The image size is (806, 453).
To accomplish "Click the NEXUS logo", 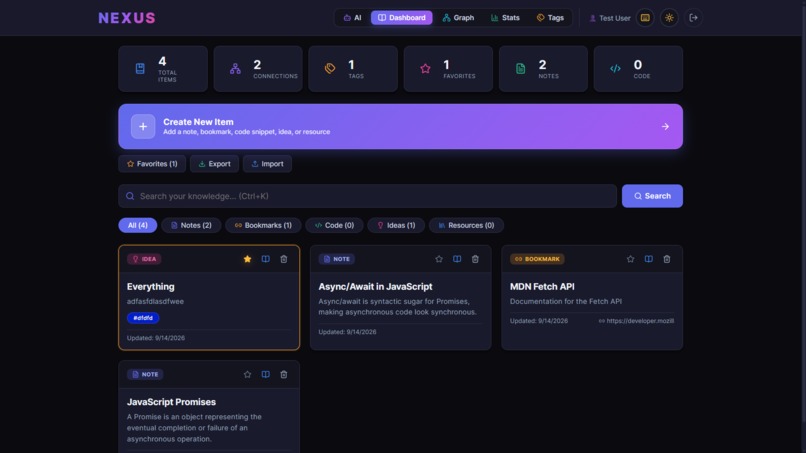I will (127, 18).
